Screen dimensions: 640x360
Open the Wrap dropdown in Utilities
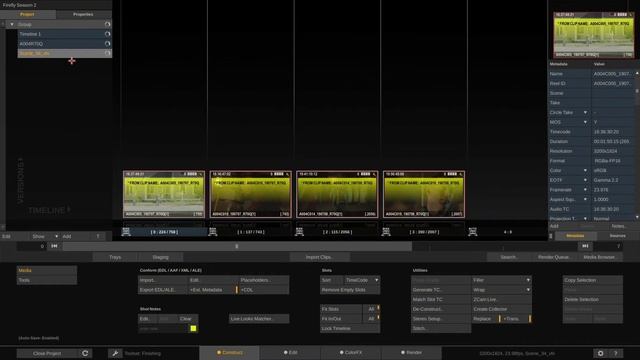coord(502,290)
